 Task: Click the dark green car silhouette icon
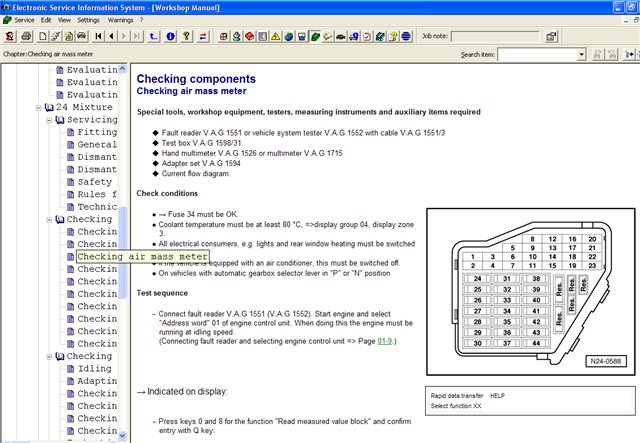pos(341,36)
